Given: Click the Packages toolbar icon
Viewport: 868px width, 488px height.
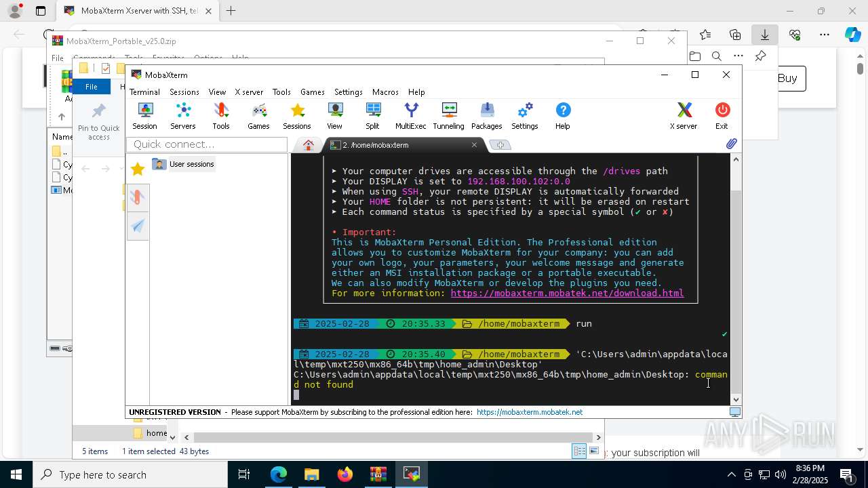Looking at the screenshot, I should click(487, 116).
